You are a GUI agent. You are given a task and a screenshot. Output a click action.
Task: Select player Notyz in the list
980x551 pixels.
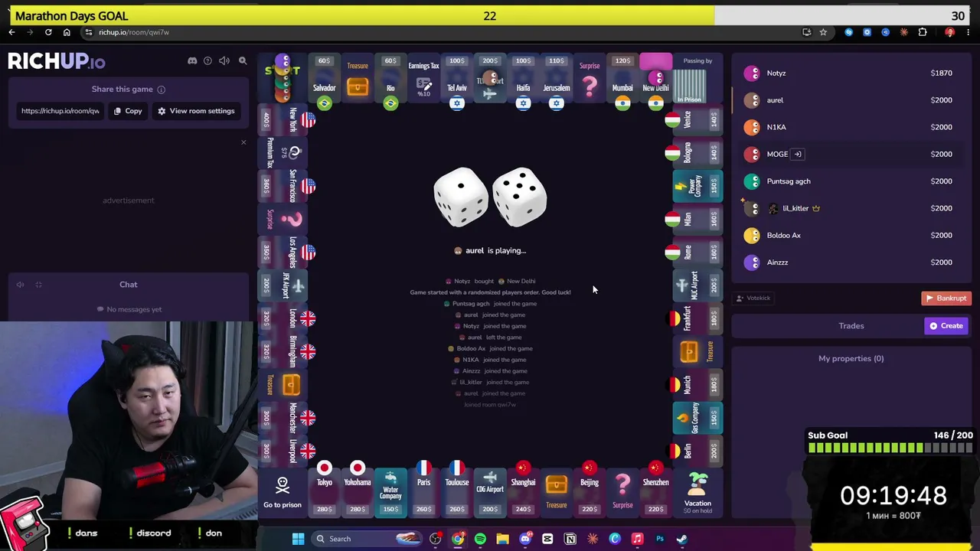(x=850, y=73)
